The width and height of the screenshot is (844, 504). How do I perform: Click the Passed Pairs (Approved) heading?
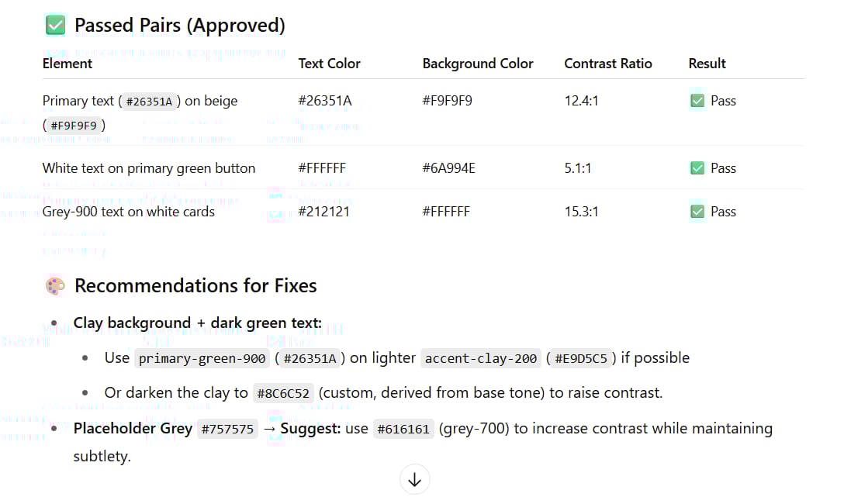point(180,26)
